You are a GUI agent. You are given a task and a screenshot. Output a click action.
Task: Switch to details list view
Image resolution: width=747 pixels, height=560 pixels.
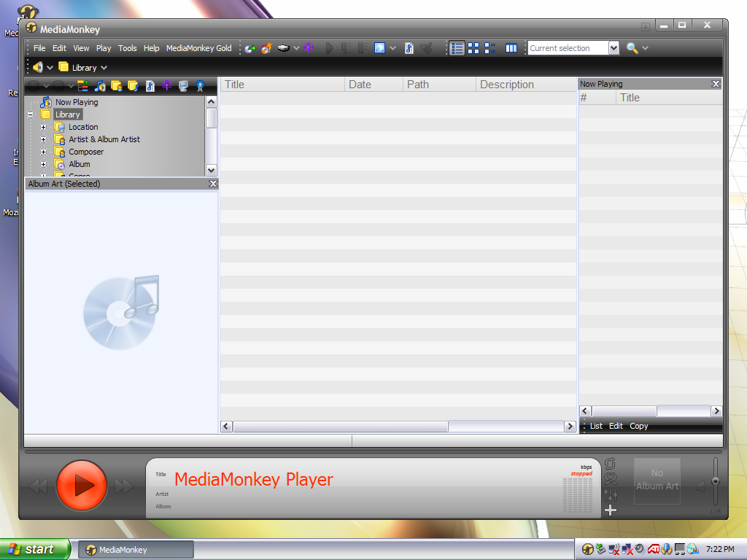point(457,48)
